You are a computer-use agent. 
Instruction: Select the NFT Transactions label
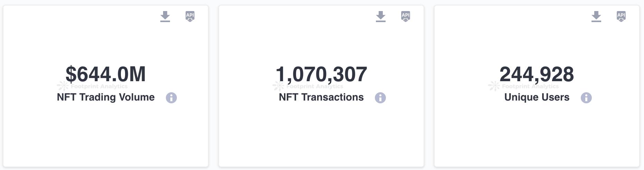[321, 97]
